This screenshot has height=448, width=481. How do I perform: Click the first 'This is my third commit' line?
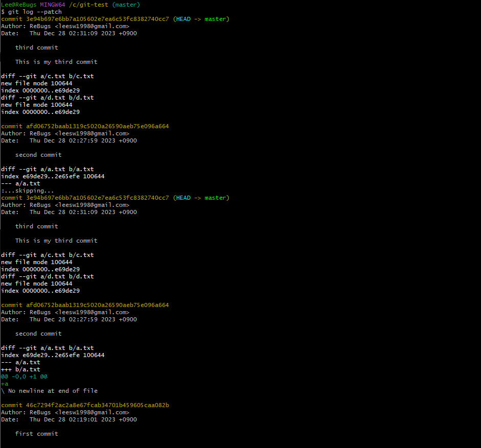(56, 62)
